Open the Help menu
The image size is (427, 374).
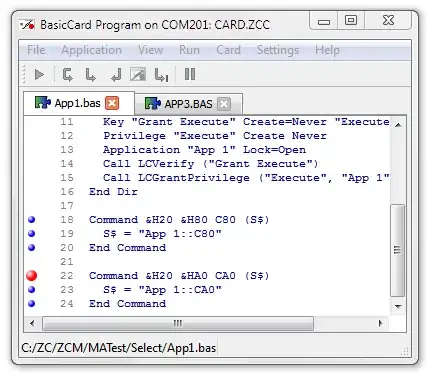[327, 50]
